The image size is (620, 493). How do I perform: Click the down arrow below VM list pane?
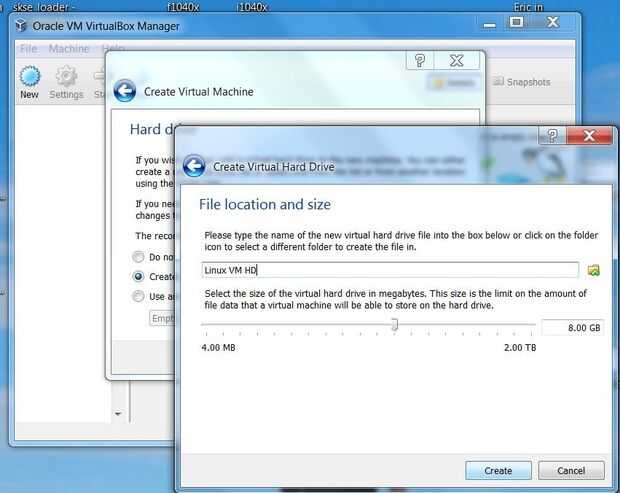(118, 414)
